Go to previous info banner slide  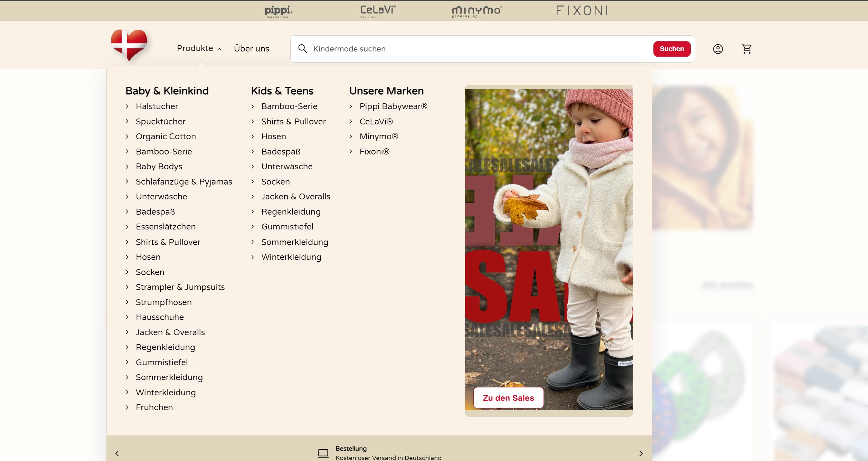pyautogui.click(x=117, y=453)
